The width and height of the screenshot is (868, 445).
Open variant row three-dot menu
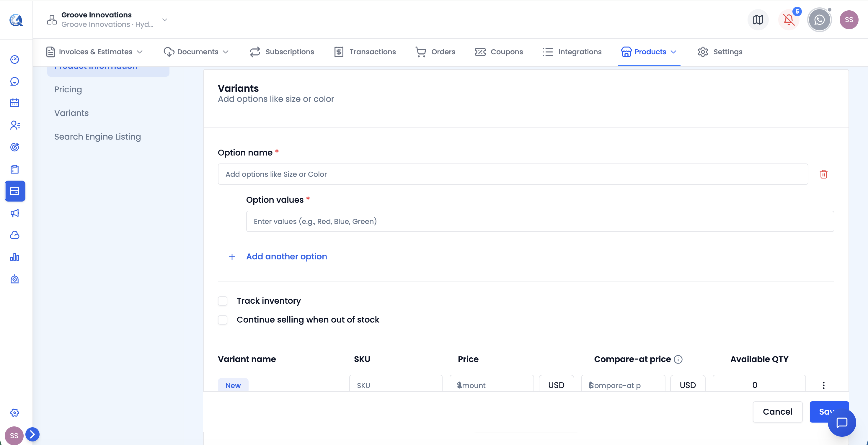click(x=823, y=385)
